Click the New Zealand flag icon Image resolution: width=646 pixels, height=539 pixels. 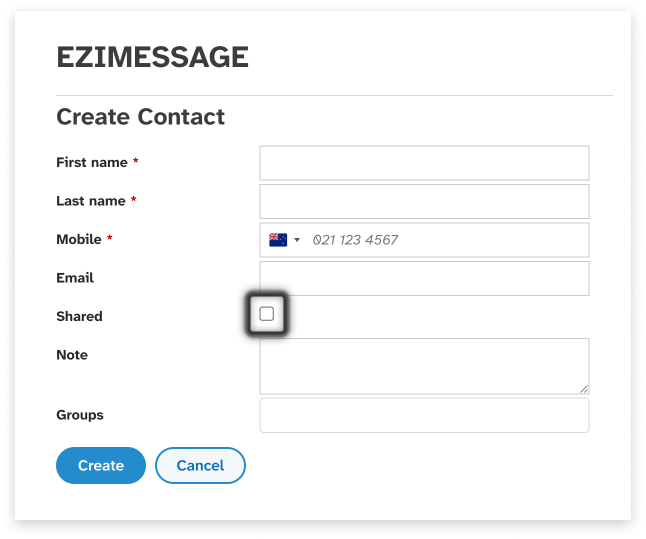click(x=278, y=240)
